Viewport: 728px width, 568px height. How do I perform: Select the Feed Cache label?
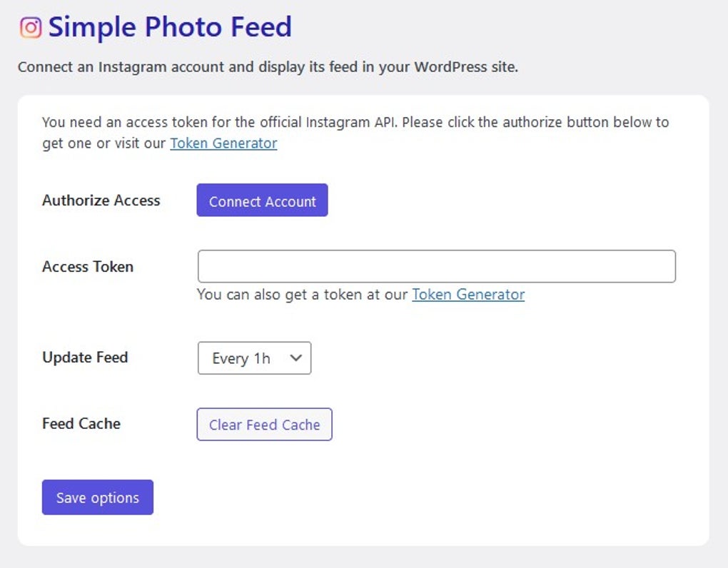pyautogui.click(x=81, y=423)
